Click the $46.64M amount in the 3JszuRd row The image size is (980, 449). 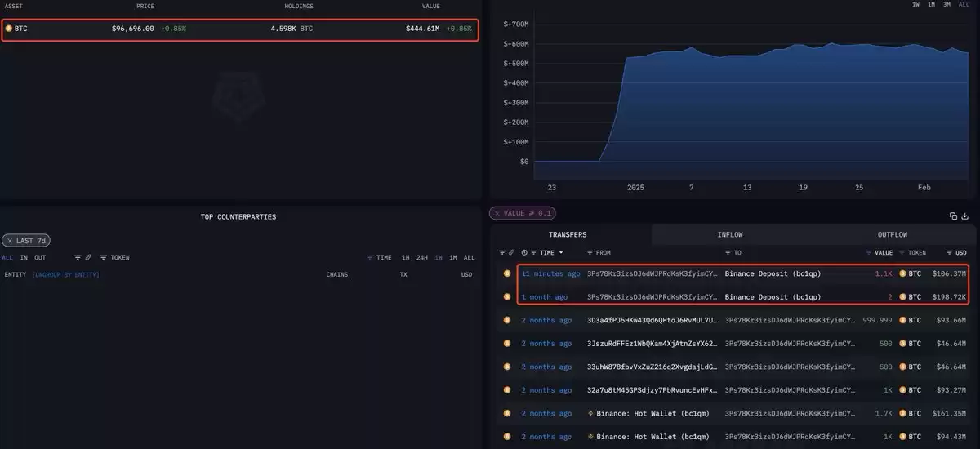pyautogui.click(x=950, y=344)
